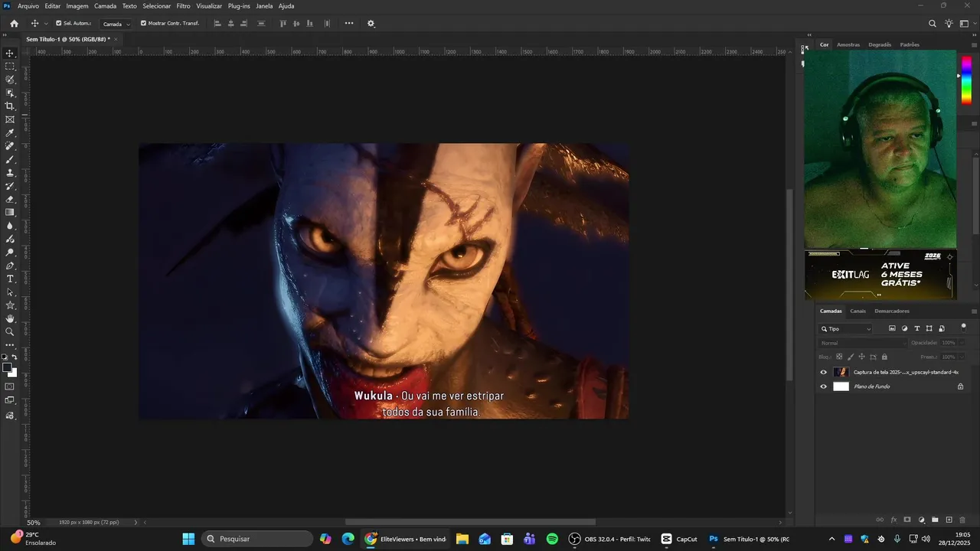980x551 pixels.
Task: Select the Zoom tool
Action: click(x=10, y=331)
